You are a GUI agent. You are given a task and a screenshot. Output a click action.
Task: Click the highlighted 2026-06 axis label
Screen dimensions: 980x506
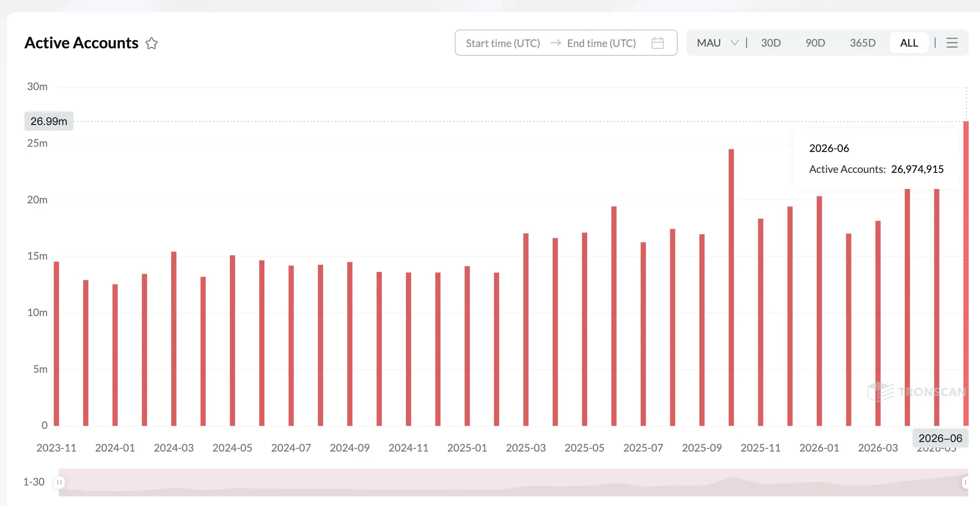click(940, 438)
